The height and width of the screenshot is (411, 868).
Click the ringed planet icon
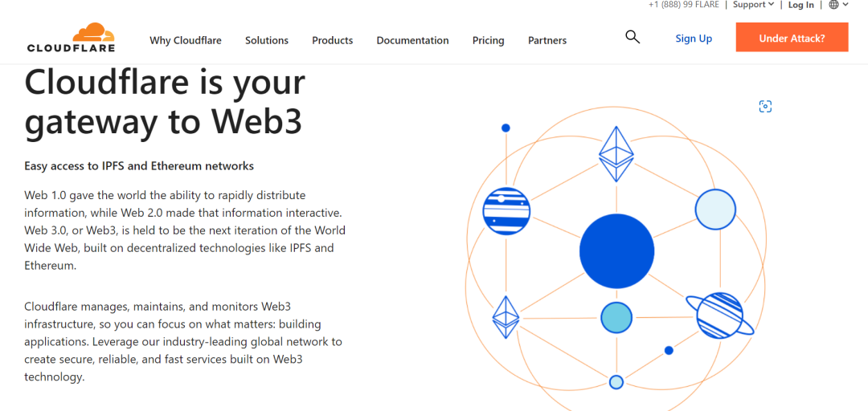point(719,315)
